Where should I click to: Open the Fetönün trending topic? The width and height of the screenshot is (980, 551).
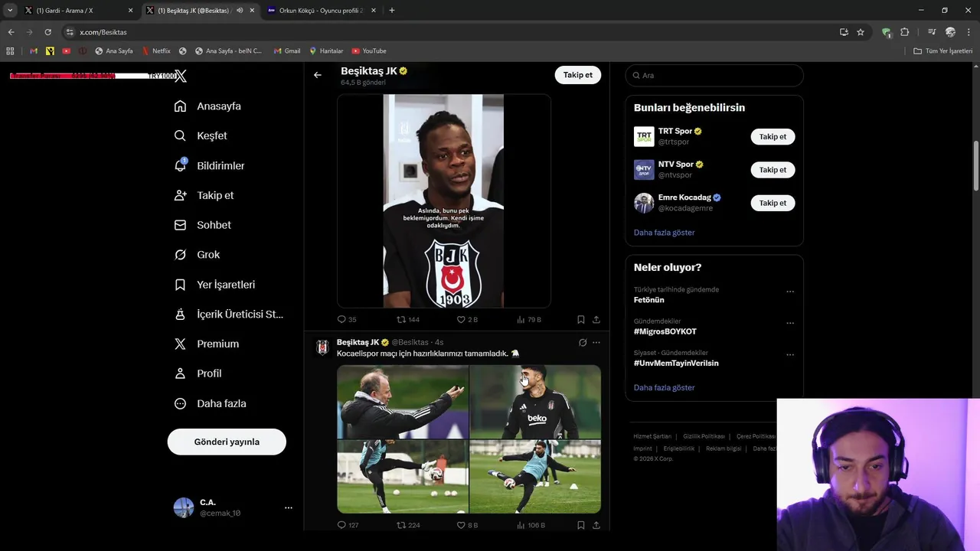click(x=649, y=300)
